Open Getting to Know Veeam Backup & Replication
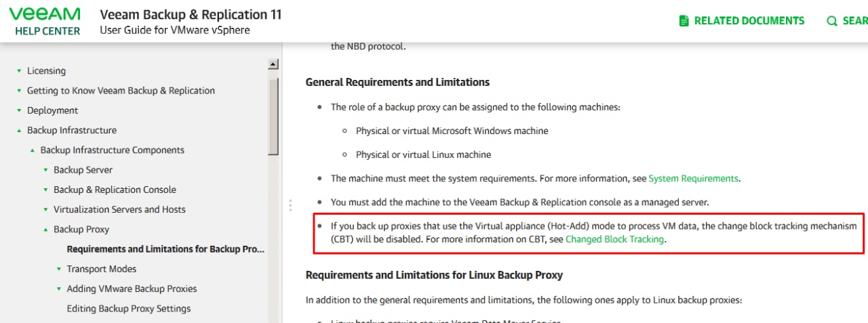 click(x=121, y=91)
